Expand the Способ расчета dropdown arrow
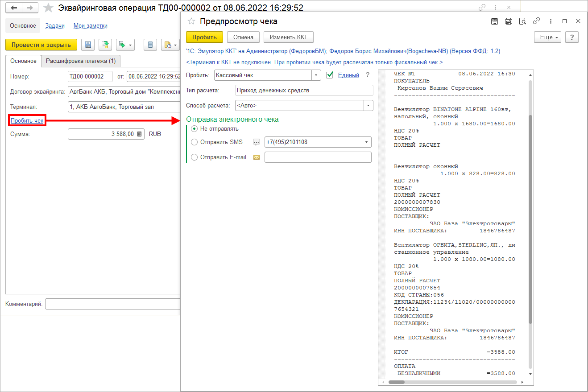The image size is (588, 392). pos(369,106)
